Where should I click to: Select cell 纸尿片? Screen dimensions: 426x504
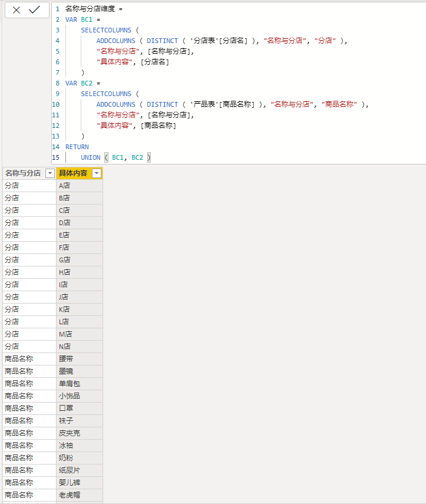pos(80,470)
